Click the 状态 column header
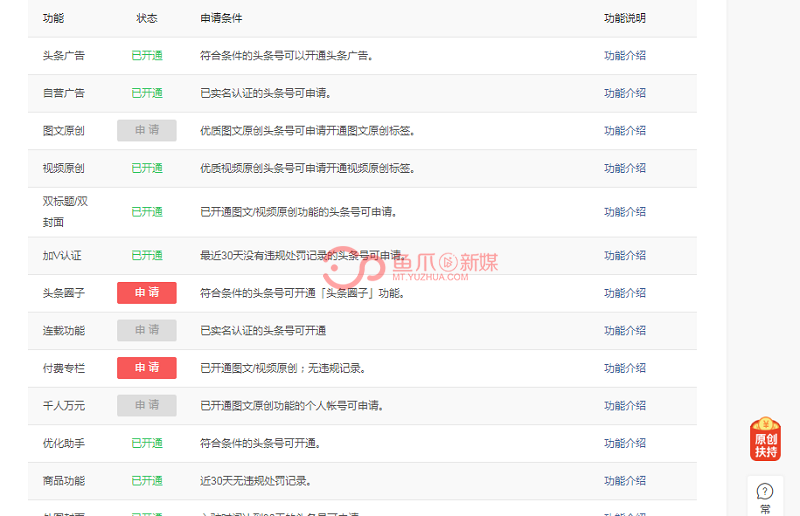The width and height of the screenshot is (800, 516). point(147,18)
